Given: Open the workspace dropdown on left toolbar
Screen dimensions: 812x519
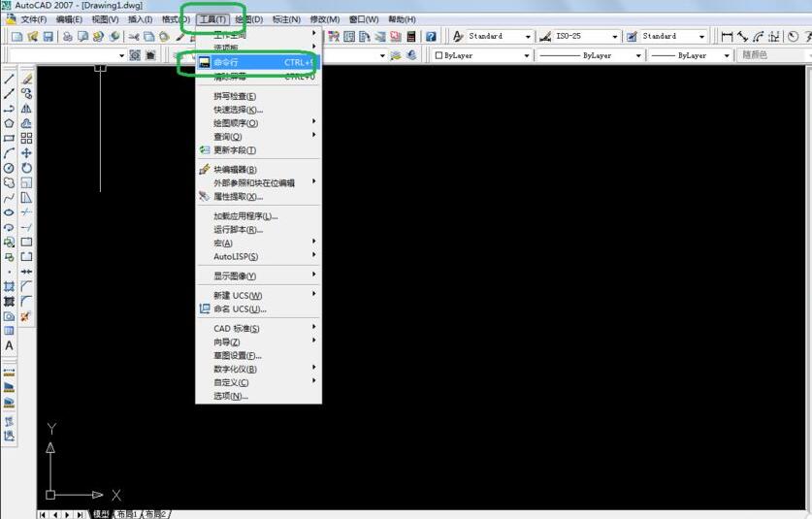Looking at the screenshot, I should 121,55.
